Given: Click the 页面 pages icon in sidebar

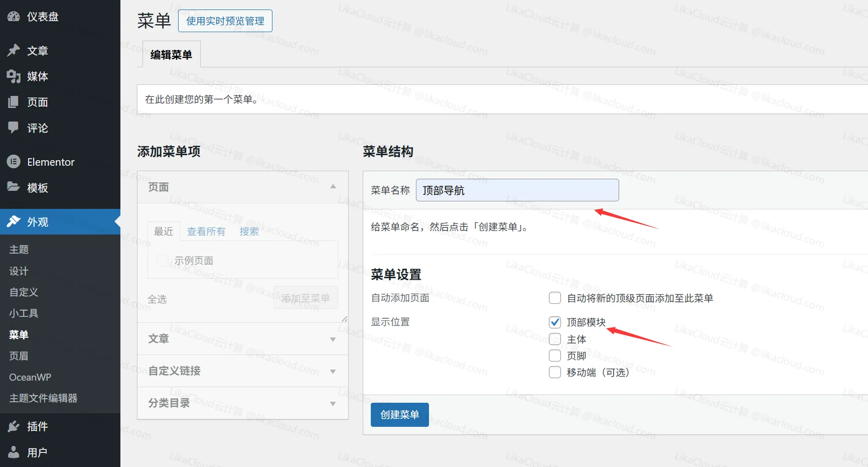Looking at the screenshot, I should [14, 102].
